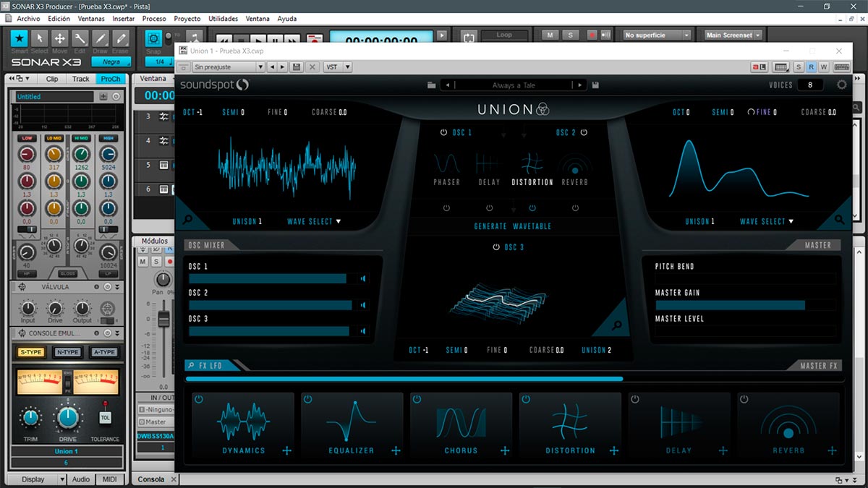This screenshot has width=868, height=488.
Task: Choose the Erase tool
Action: click(x=120, y=38)
